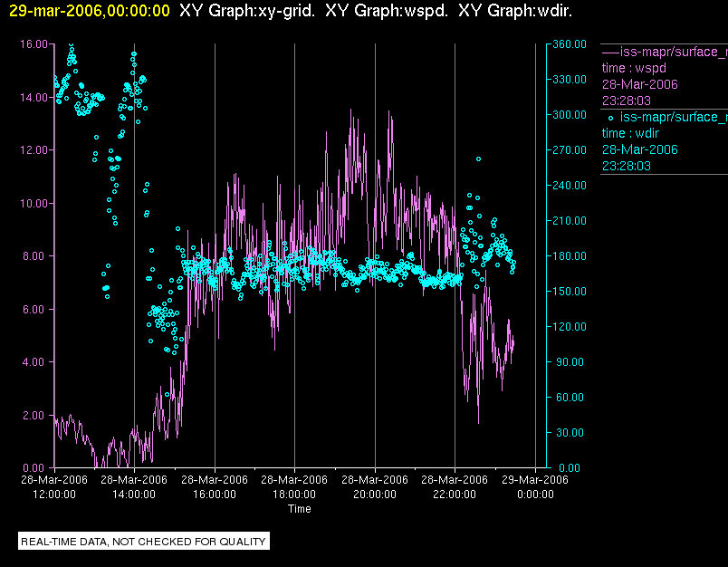Click the 30.00 label on right axis

571,432
